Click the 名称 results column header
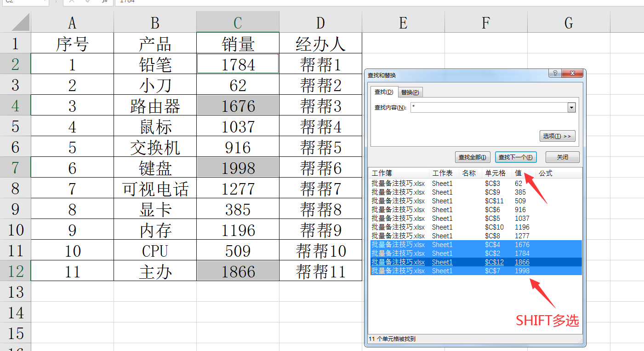The width and height of the screenshot is (644, 351). (470, 173)
